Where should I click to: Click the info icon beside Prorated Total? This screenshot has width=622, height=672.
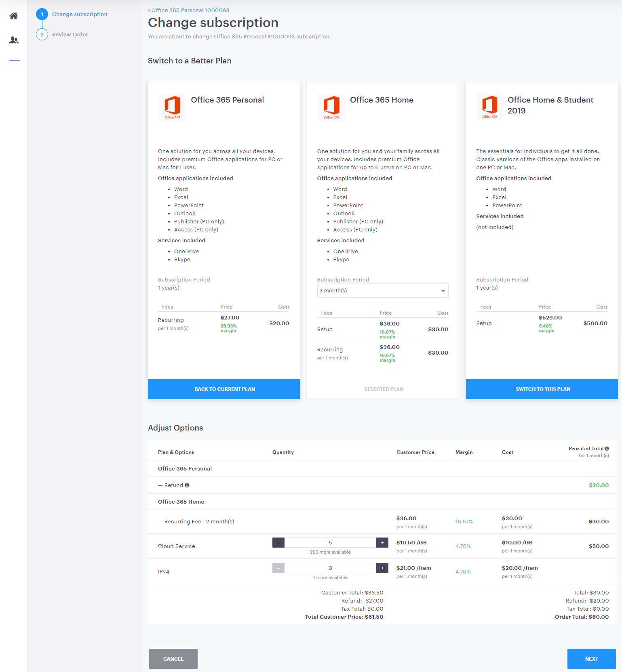coord(607,449)
